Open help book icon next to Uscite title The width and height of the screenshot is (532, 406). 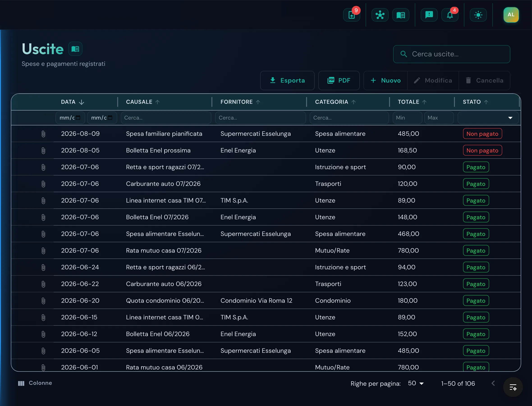tap(75, 49)
